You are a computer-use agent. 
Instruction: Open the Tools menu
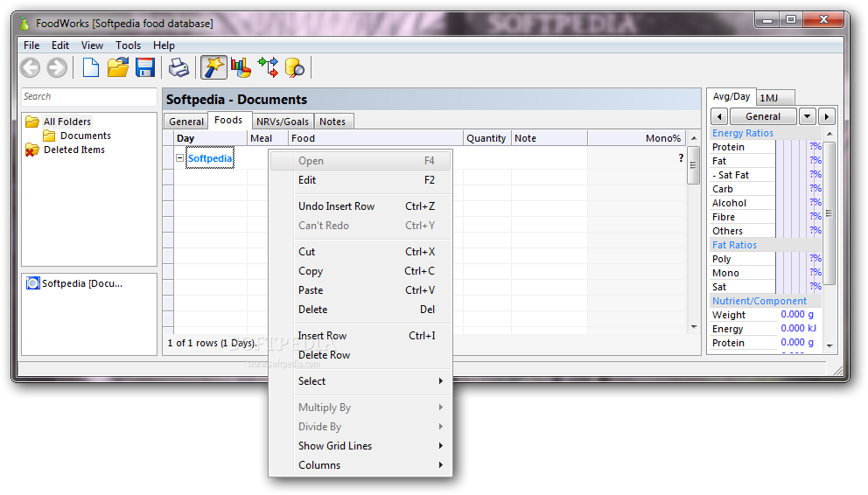[x=128, y=45]
